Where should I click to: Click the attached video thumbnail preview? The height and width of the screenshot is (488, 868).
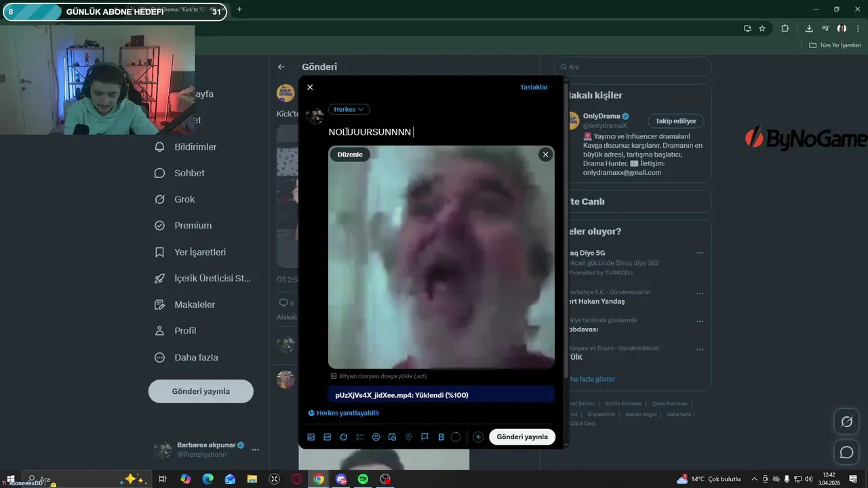pyautogui.click(x=441, y=257)
